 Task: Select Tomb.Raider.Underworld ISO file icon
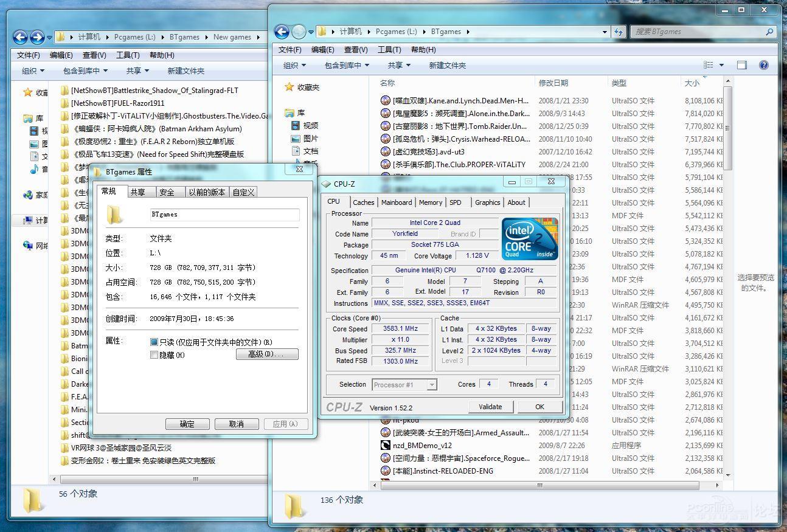point(385,126)
